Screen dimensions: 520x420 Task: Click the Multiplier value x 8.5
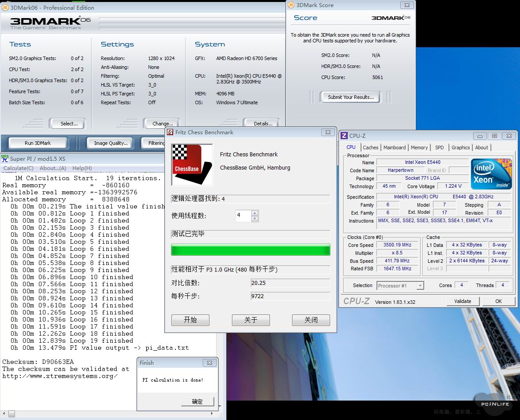[397, 253]
